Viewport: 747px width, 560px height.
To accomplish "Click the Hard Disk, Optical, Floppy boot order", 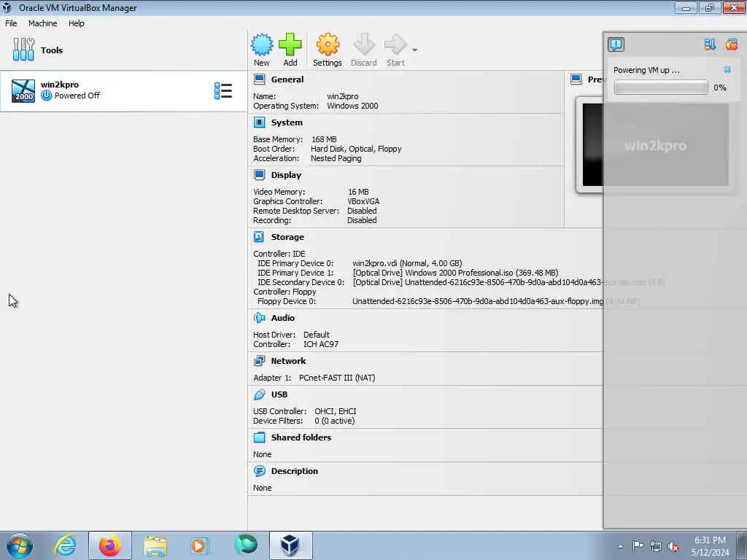I will pos(356,149).
